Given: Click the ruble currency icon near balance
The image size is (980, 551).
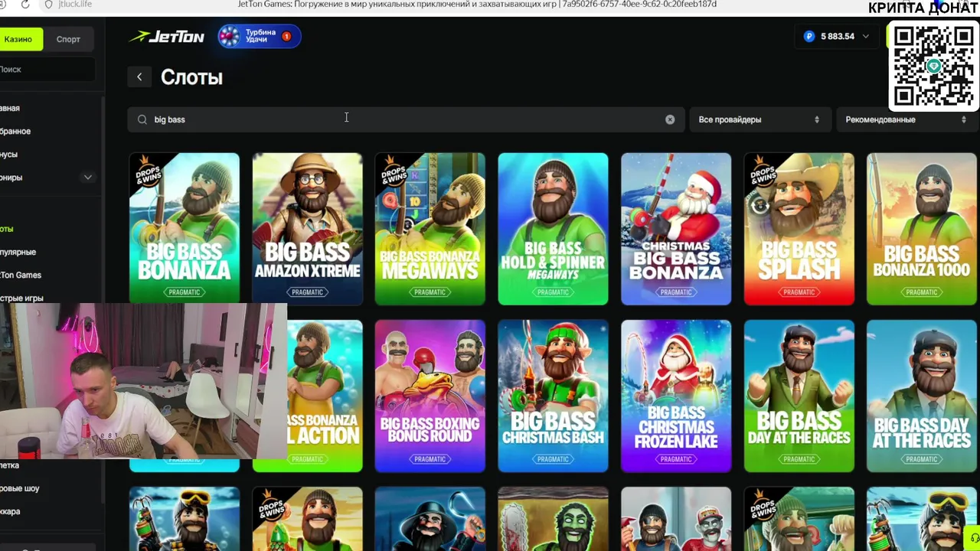Looking at the screenshot, I should tap(809, 36).
